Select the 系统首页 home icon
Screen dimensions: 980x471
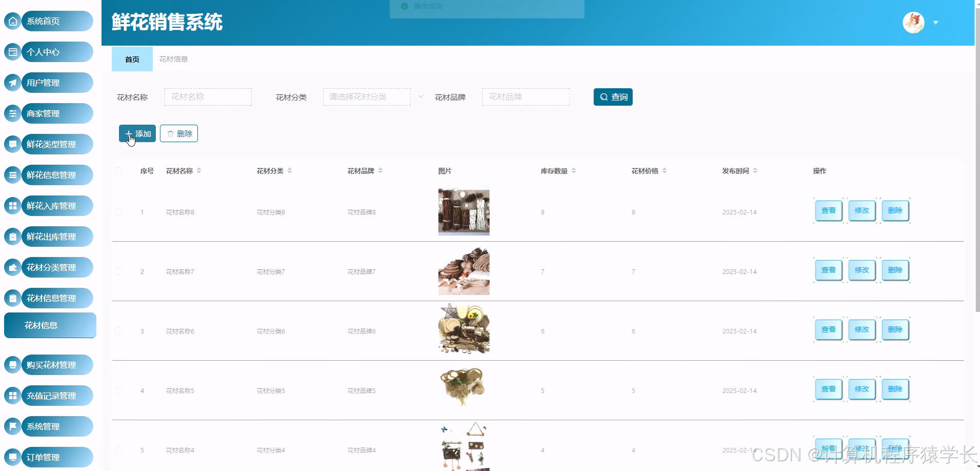click(12, 21)
